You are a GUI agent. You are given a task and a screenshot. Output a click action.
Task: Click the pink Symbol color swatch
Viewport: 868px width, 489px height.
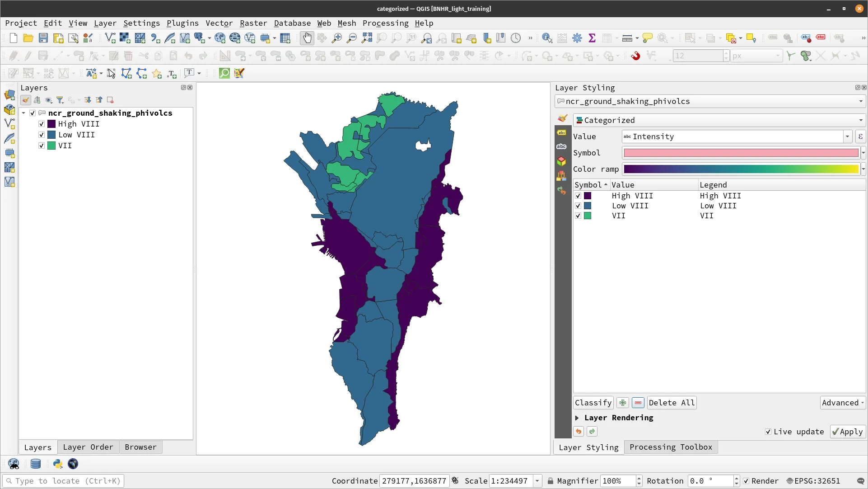click(x=740, y=153)
